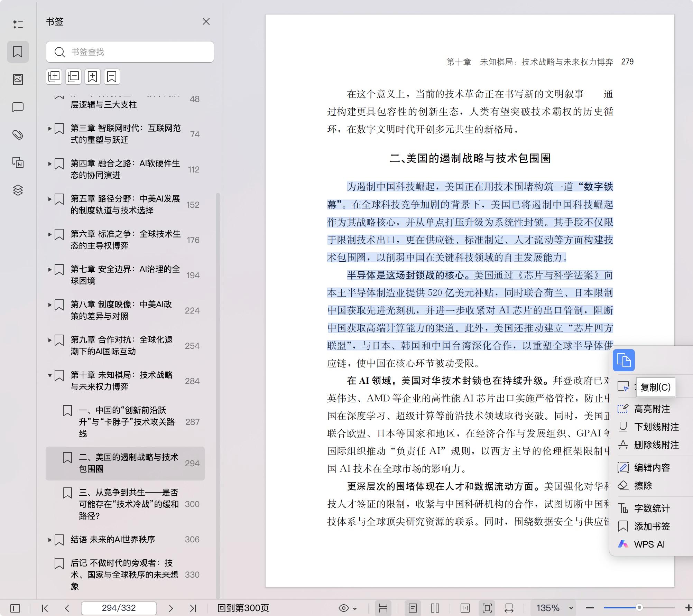This screenshot has width=693, height=616.
Task: Open the attachments panel via paperclip icon
Action: (x=18, y=134)
